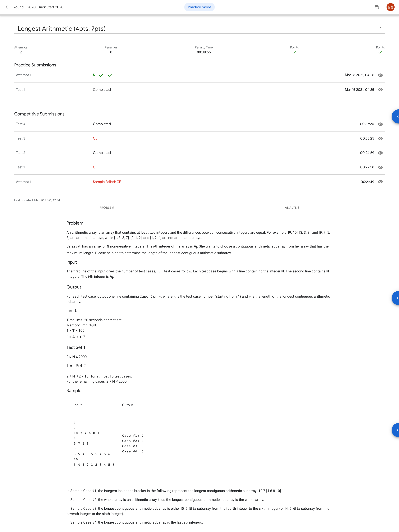The height and width of the screenshot is (532, 399).
Task: View competitive Test 3 CE eye icon
Action: pos(380,139)
